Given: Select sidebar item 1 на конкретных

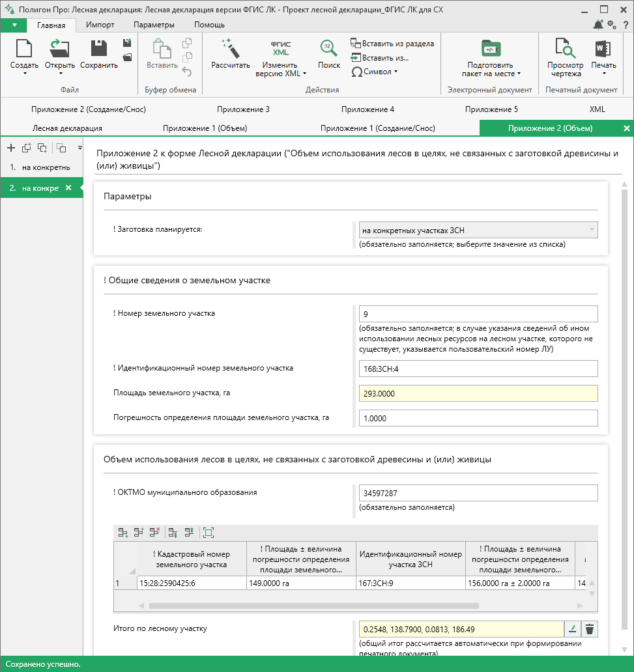Looking at the screenshot, I should coord(42,167).
